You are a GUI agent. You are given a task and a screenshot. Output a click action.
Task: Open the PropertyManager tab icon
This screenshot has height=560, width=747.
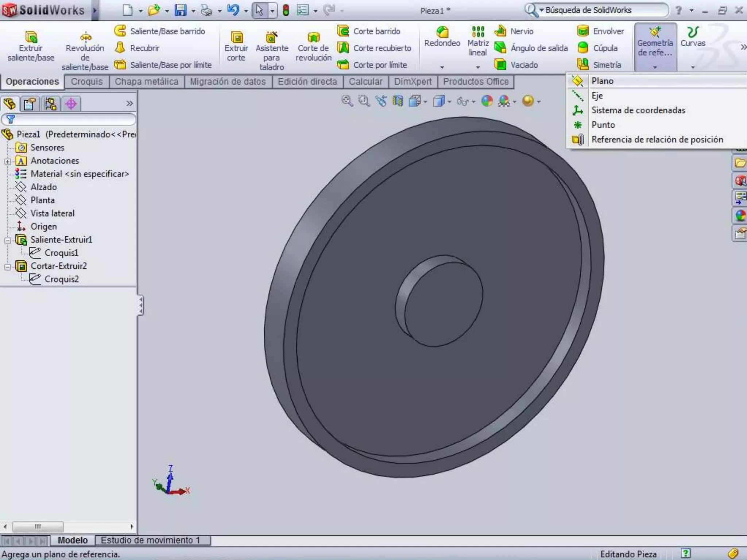[x=30, y=104]
